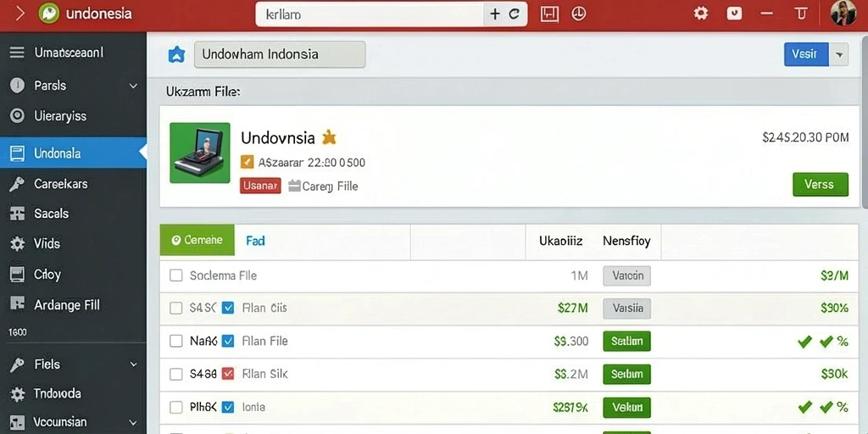Click the blue home star icon

(x=176, y=54)
